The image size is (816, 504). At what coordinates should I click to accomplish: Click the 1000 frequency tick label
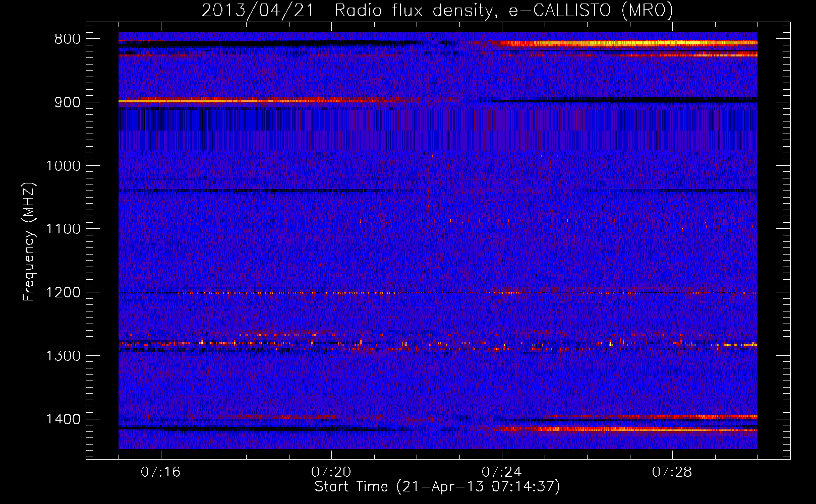[63, 166]
